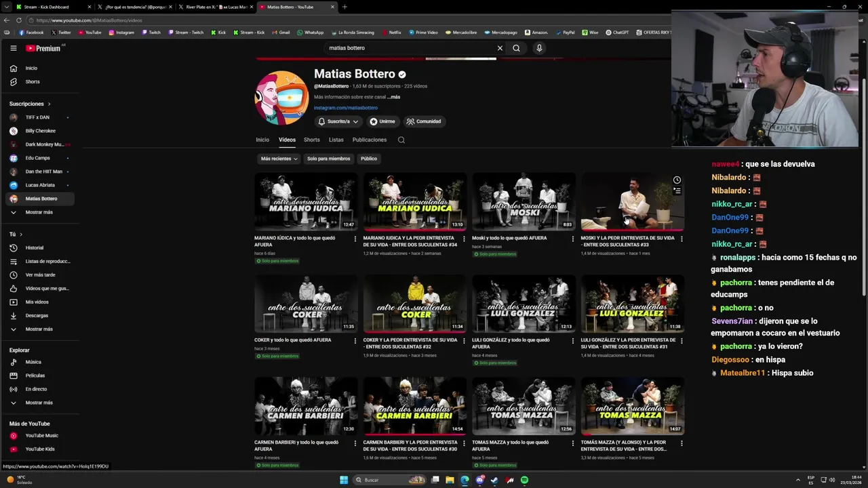Viewport: 868px width, 488px height.
Task: Click the search magnifier button
Action: [516, 48]
